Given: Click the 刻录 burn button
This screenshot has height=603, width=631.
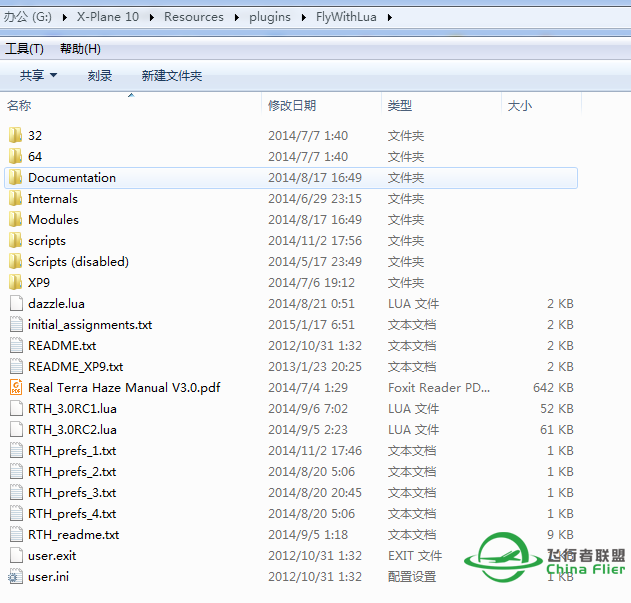Looking at the screenshot, I should pos(99,75).
